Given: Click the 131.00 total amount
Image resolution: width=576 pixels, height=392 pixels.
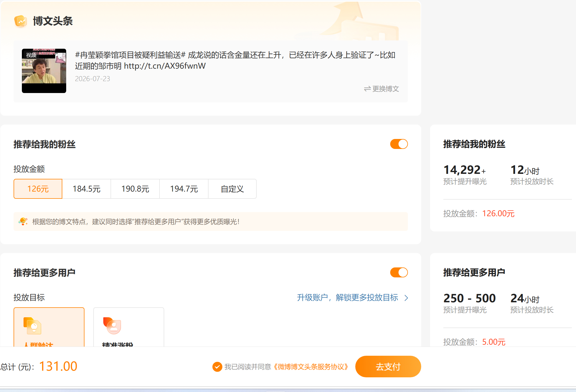Looking at the screenshot, I should [x=58, y=366].
